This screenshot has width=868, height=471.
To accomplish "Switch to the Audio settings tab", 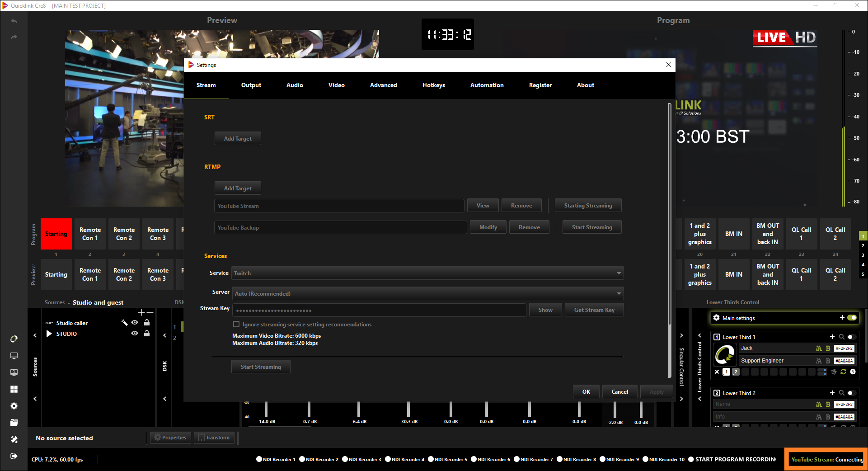I will coord(295,85).
